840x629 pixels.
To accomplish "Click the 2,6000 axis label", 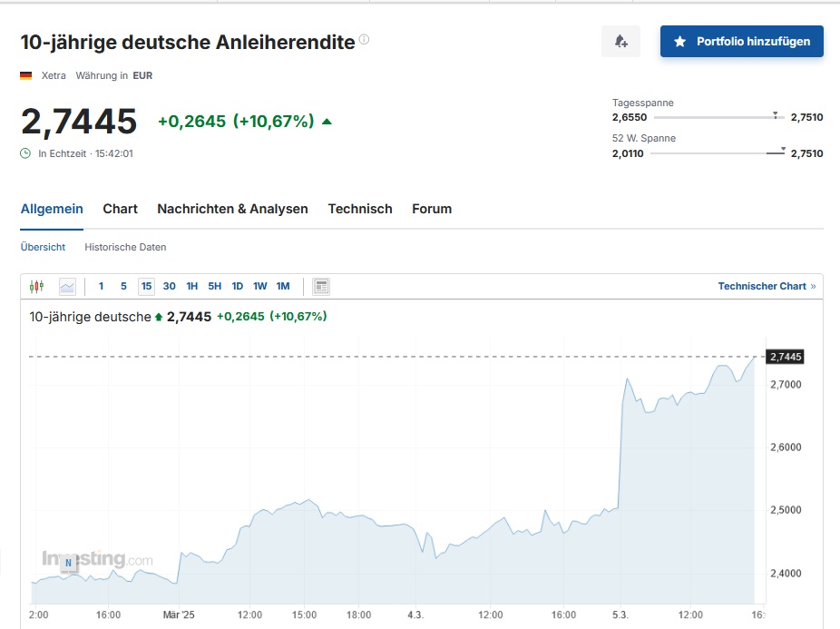I will tap(786, 447).
